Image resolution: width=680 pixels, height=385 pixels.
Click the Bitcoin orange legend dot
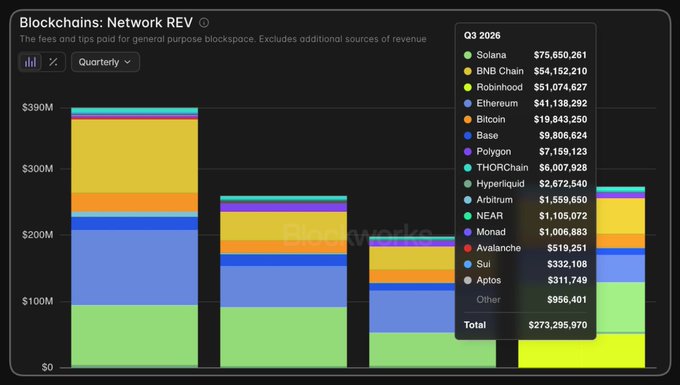[468, 119]
